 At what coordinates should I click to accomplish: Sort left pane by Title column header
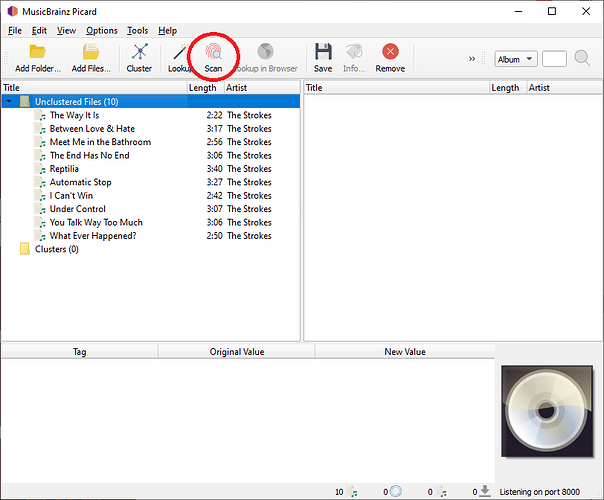click(x=94, y=87)
